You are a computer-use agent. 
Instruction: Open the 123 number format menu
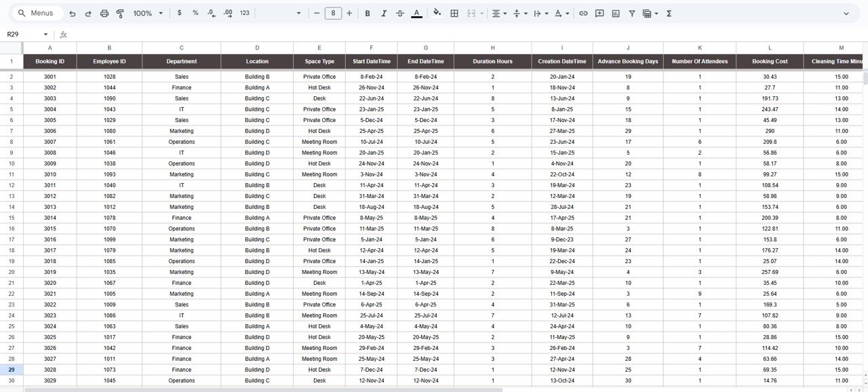pos(245,14)
